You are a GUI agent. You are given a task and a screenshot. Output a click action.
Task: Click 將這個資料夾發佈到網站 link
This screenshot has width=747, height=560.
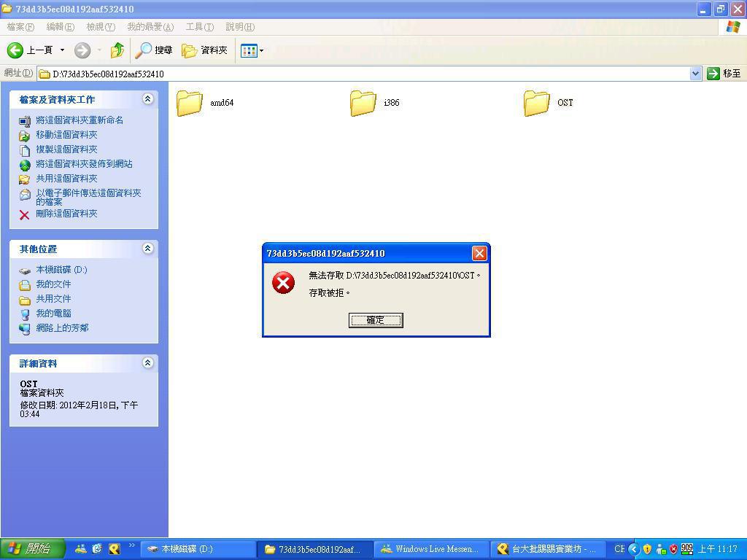pos(85,164)
